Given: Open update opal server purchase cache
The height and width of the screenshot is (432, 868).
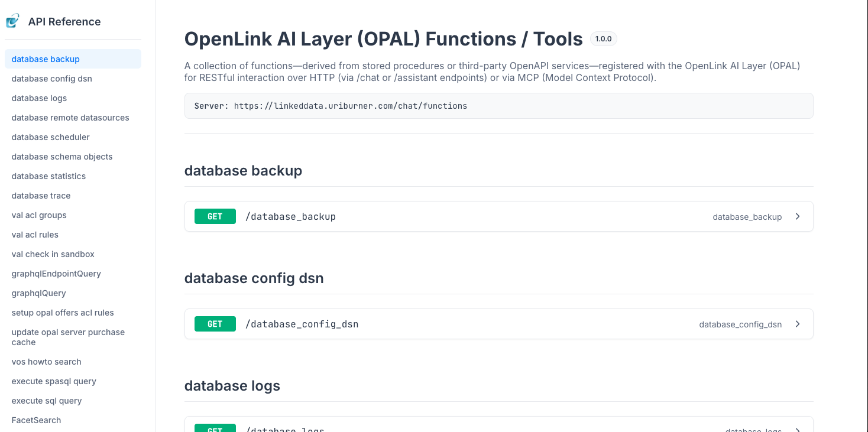Looking at the screenshot, I should pos(73,337).
